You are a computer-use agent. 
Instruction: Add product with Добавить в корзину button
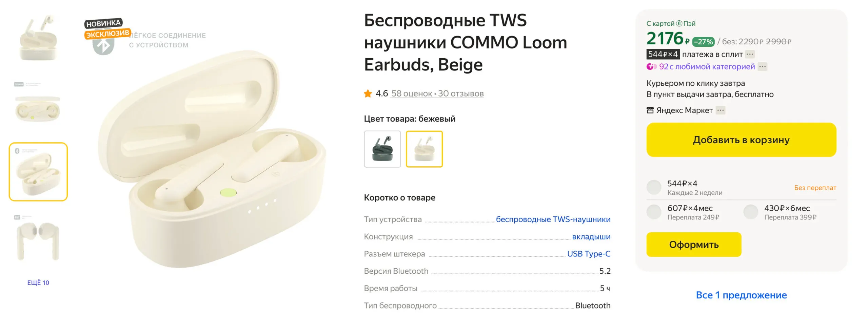pyautogui.click(x=741, y=140)
